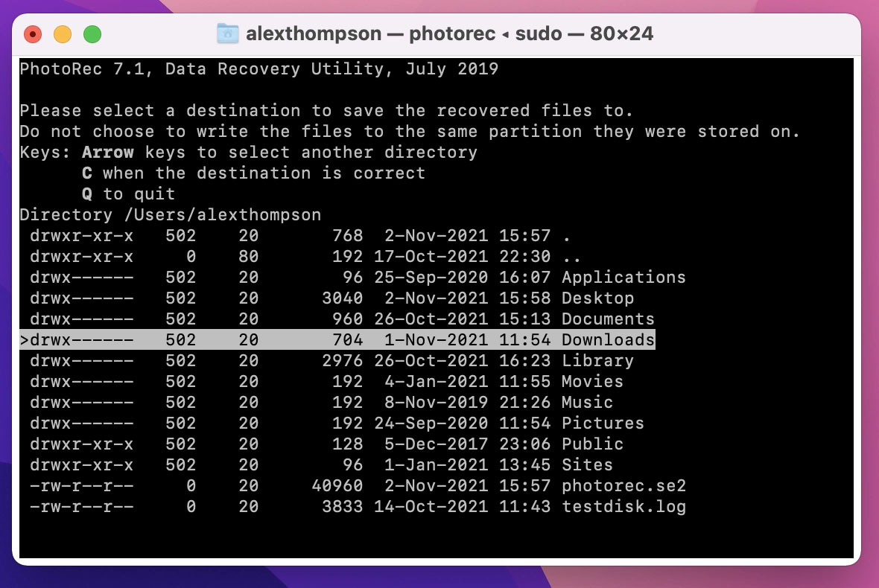Click the home folder icon in title bar

click(x=228, y=33)
